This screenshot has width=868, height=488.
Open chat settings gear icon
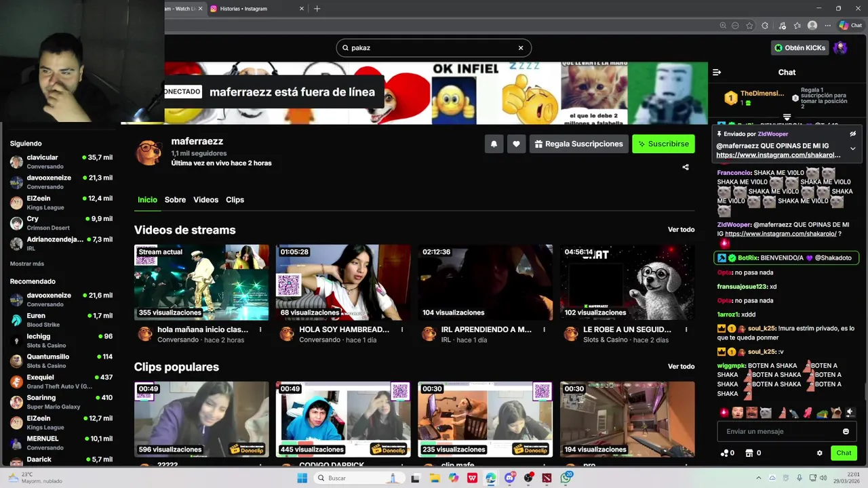tap(819, 453)
